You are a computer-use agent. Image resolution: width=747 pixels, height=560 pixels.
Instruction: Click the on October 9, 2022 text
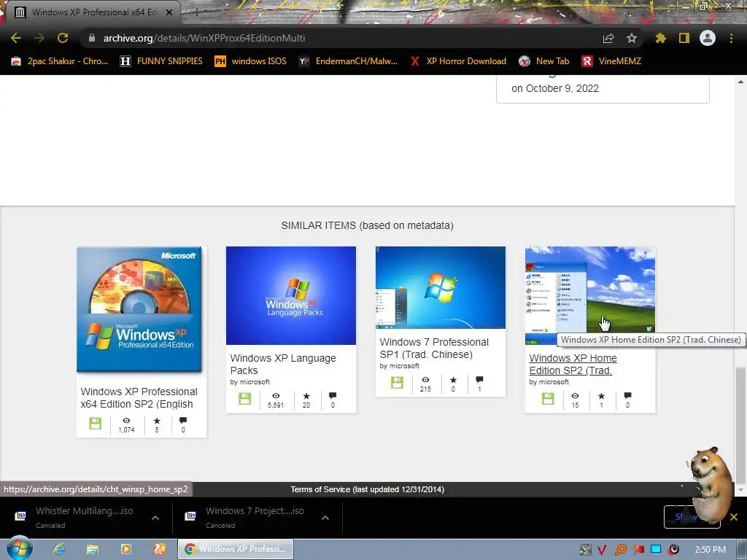pyautogui.click(x=555, y=88)
